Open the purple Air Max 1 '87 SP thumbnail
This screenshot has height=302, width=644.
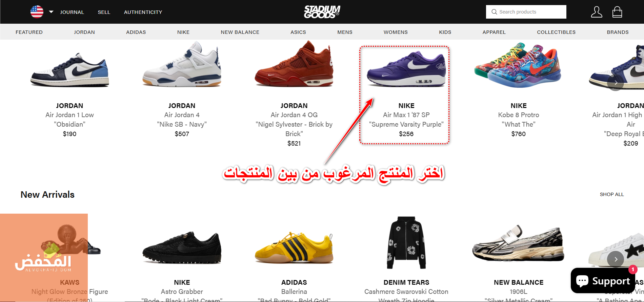click(406, 69)
